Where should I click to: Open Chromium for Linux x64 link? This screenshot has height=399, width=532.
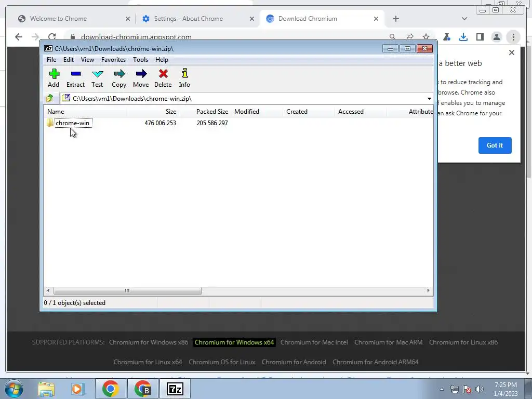coord(148,362)
